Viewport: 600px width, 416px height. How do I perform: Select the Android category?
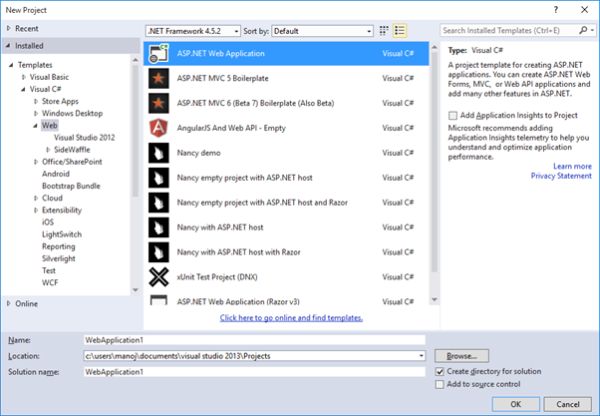56,174
